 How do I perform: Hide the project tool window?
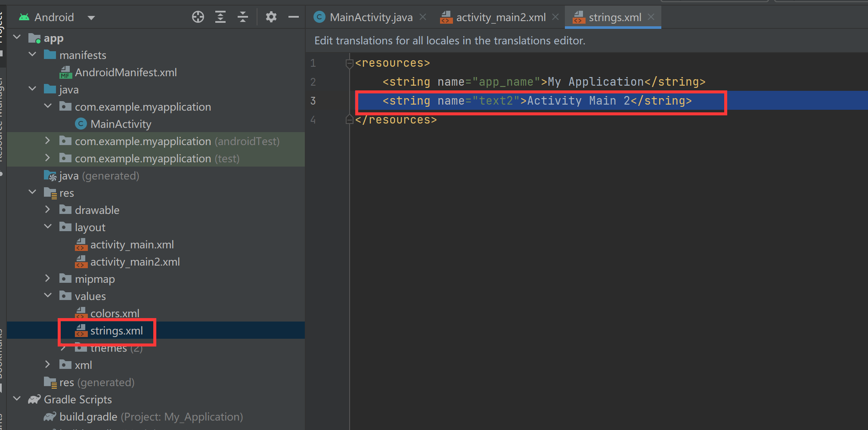[294, 17]
